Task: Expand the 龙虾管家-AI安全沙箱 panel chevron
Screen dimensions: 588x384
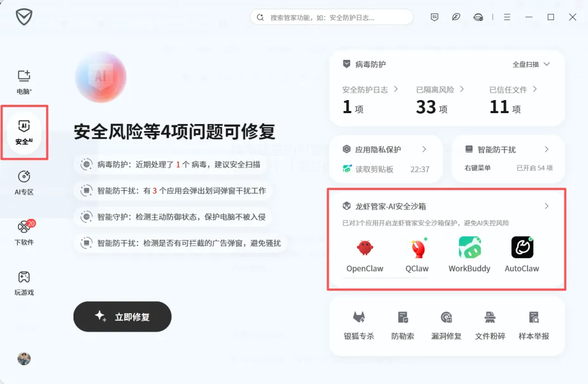Action: [547, 206]
